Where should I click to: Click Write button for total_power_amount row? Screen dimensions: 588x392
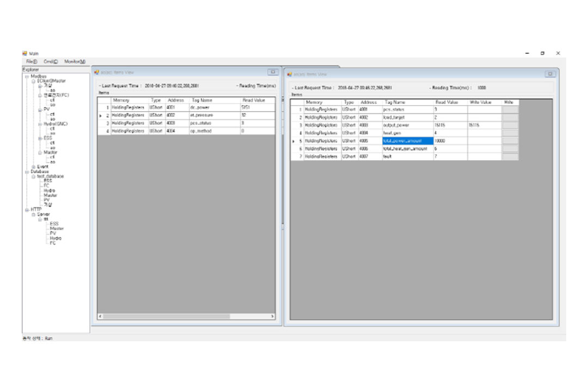[x=510, y=141]
